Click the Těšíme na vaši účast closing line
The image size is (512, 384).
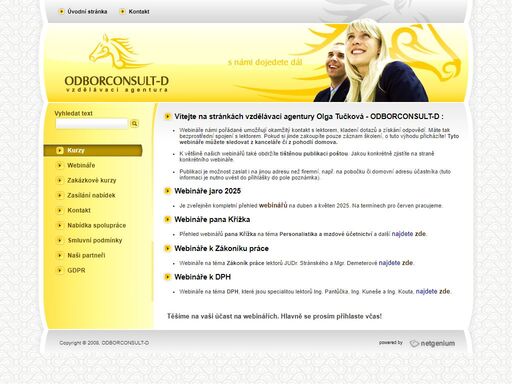[x=274, y=316]
